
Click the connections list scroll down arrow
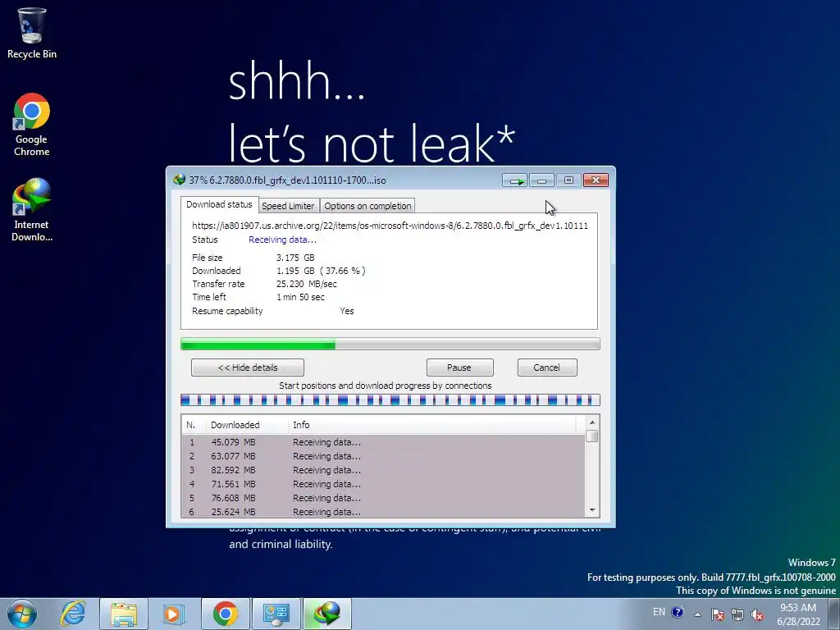coord(592,510)
